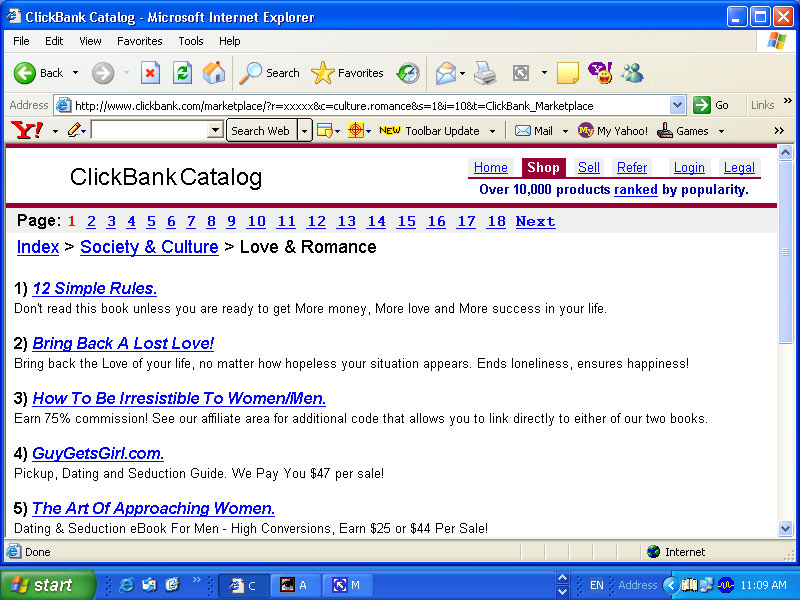800x600 pixels.
Task: Click the page scrollbar down arrow
Action: pos(785,528)
